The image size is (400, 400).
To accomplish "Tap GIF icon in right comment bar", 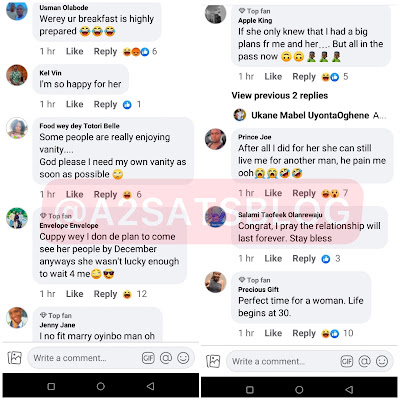I will click(x=347, y=361).
